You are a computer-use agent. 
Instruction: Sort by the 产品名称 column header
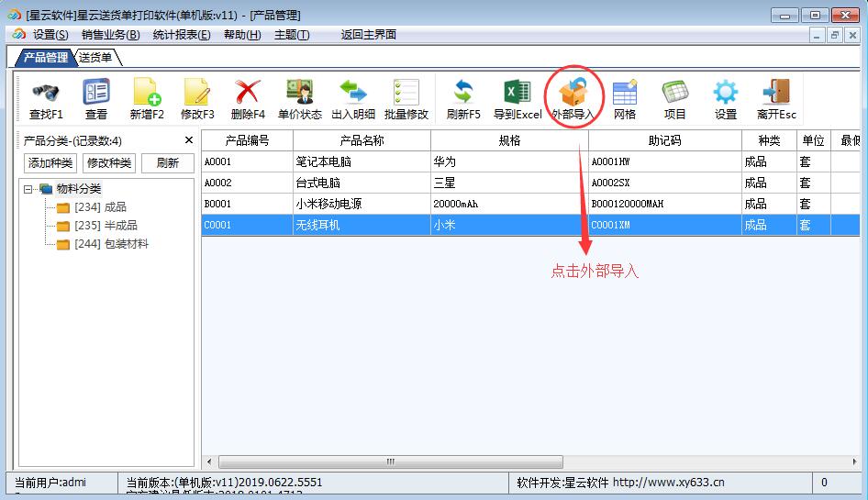[x=362, y=140]
